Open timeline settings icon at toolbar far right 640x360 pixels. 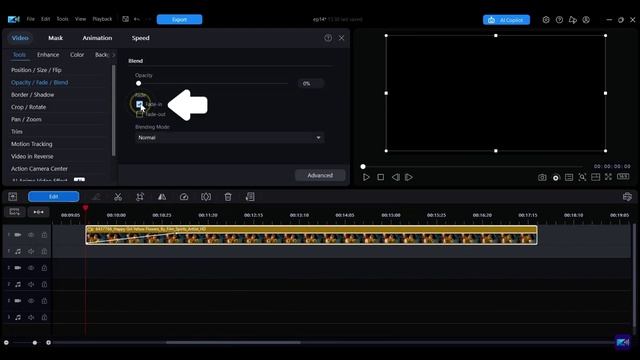coord(627,197)
